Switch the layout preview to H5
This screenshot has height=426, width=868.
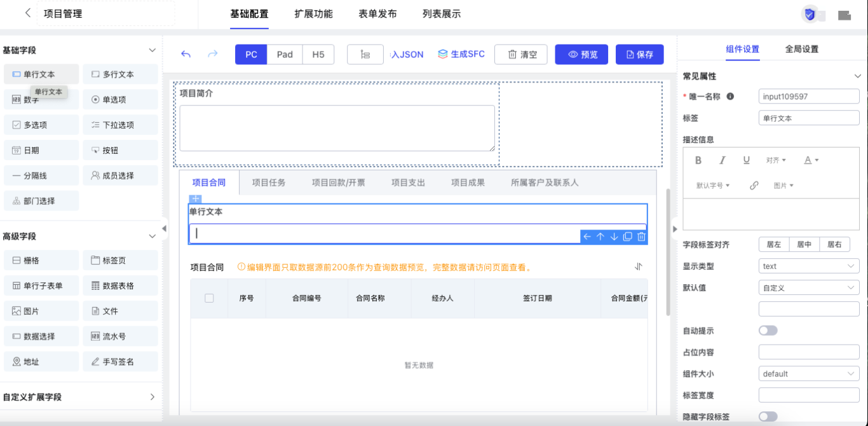(x=318, y=55)
